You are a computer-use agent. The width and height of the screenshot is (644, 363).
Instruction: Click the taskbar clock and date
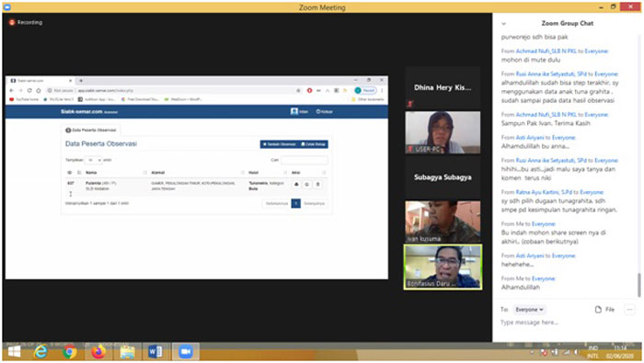point(621,352)
